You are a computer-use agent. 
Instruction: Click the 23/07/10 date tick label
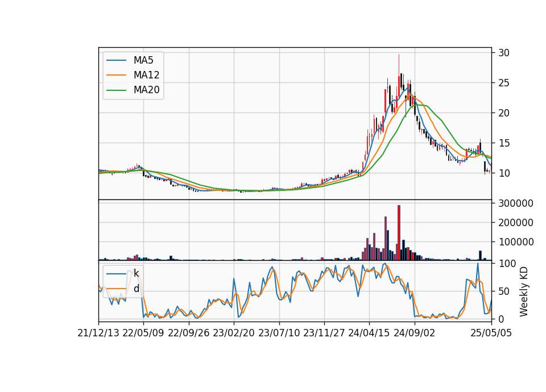(x=279, y=333)
